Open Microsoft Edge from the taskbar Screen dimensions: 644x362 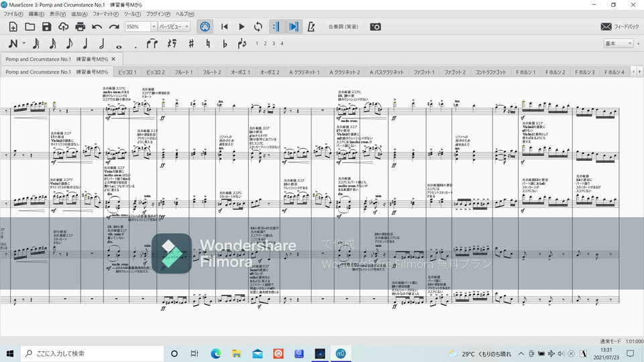point(215,353)
